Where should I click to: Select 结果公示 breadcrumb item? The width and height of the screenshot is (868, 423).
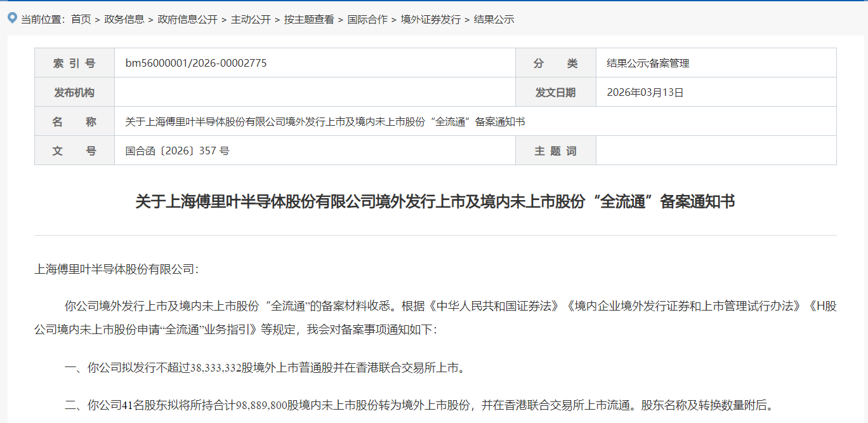click(x=494, y=20)
